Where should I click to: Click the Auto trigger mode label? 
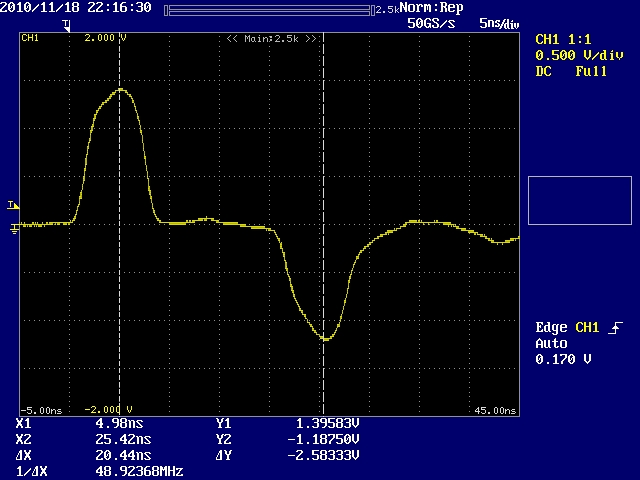click(551, 344)
